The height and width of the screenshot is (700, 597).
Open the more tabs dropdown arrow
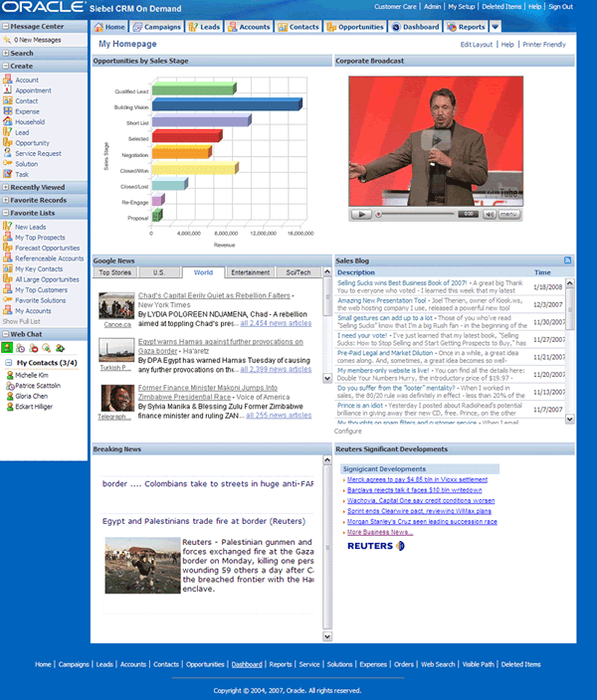click(496, 27)
